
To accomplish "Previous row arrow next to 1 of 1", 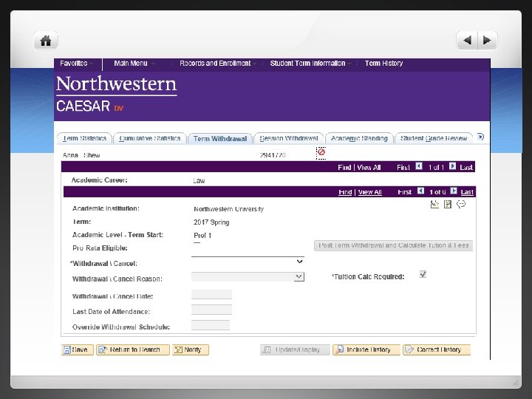I will point(419,166).
